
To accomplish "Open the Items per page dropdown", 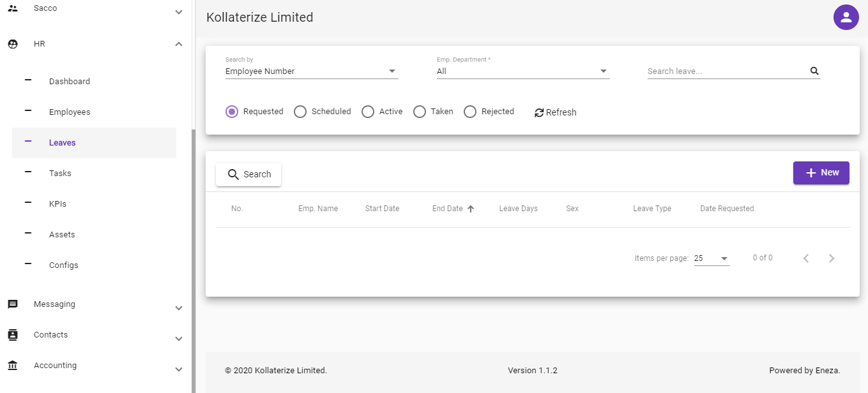I will click(712, 258).
